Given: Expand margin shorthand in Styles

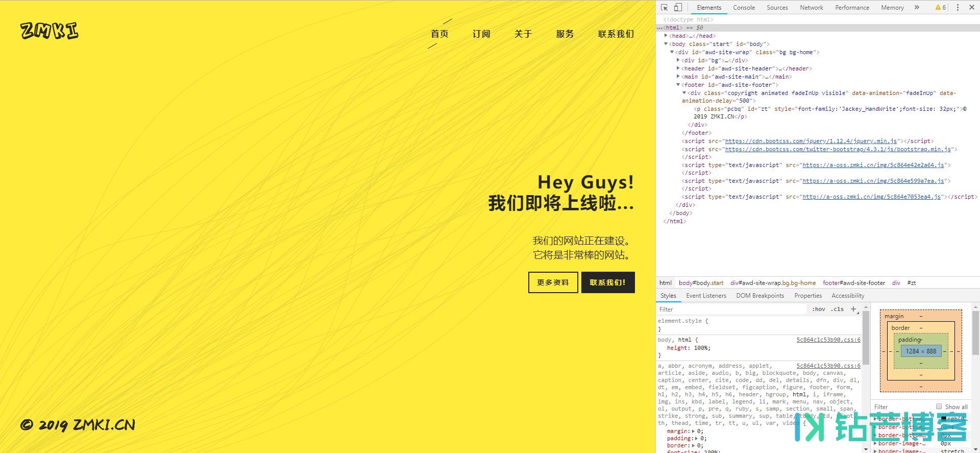Looking at the screenshot, I should [x=694, y=431].
